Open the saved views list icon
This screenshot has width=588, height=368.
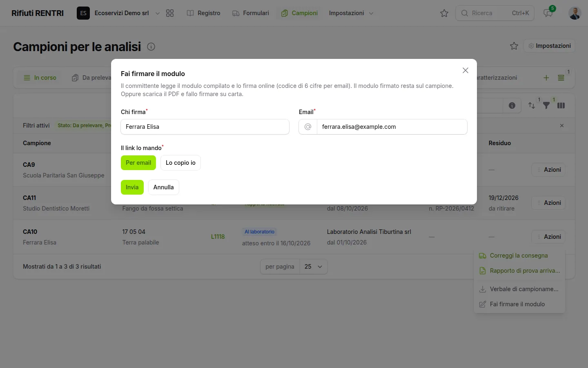(561, 78)
